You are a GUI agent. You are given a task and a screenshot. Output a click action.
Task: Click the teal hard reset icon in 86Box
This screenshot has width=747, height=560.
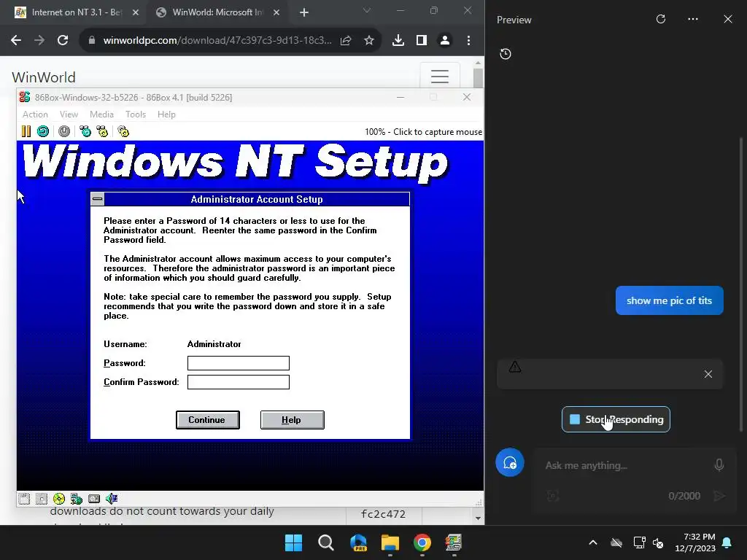pyautogui.click(x=43, y=131)
